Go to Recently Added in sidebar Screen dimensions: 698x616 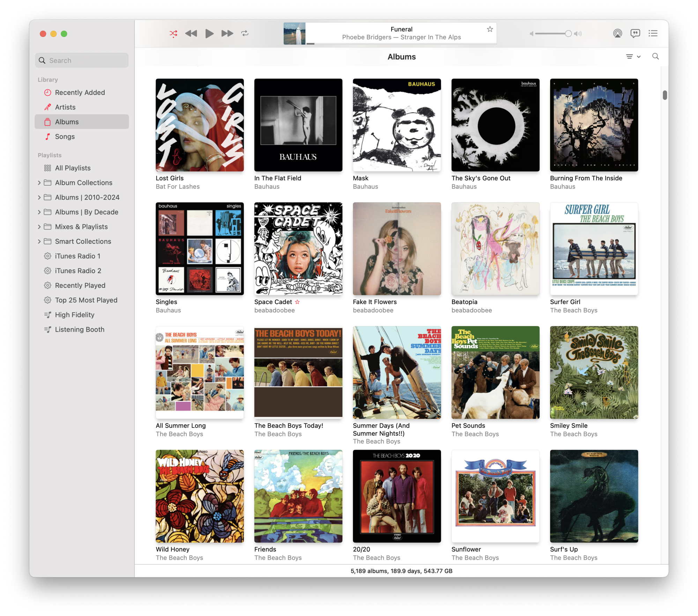(x=80, y=92)
